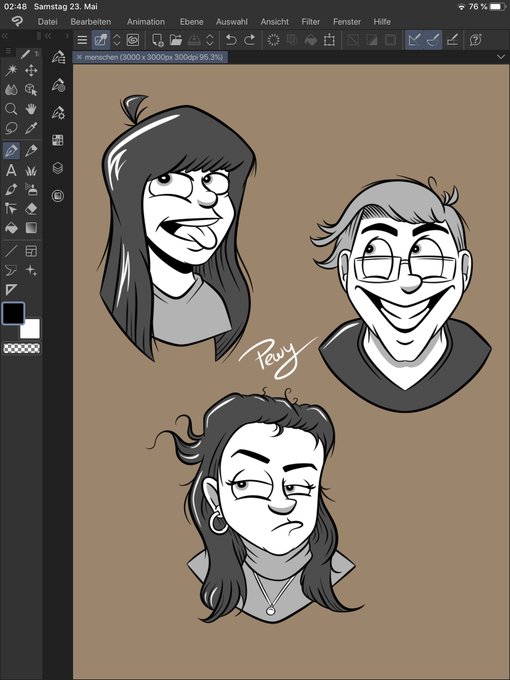Click the Scale/Rotate transform icon

(329, 40)
